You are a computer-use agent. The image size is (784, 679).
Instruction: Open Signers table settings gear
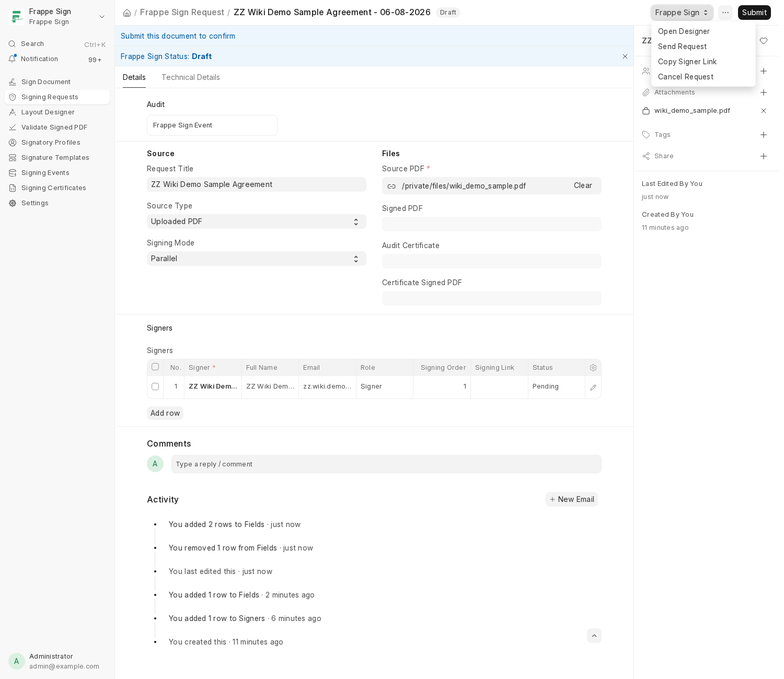[x=593, y=368]
